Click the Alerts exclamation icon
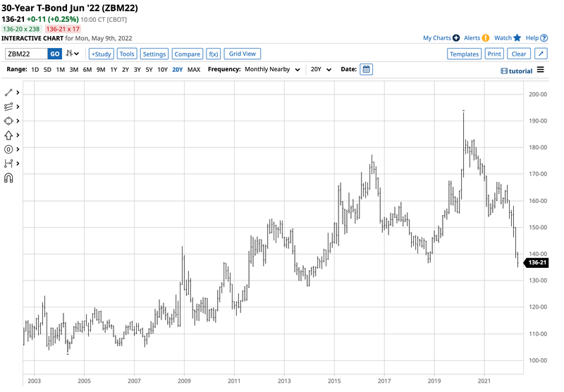Screen dimensions: 564x392 (x=486, y=38)
